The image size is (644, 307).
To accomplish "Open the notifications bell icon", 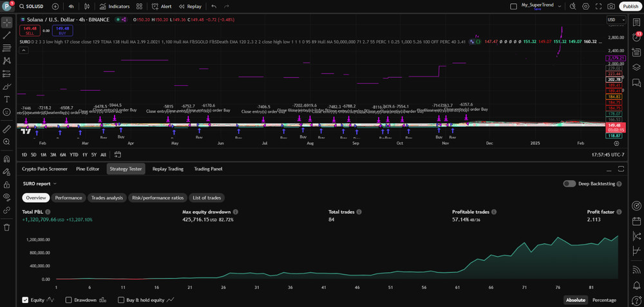I will [x=637, y=285].
